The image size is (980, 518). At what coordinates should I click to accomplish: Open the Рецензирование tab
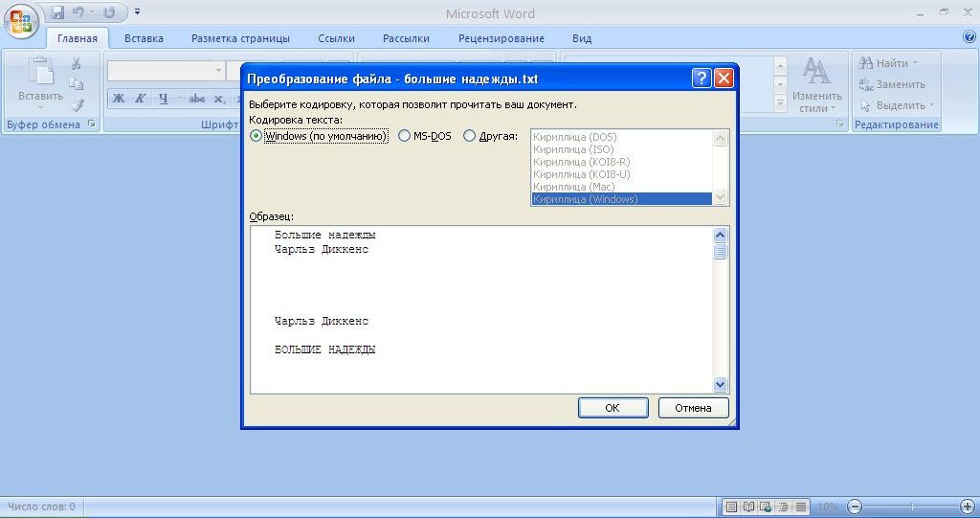click(501, 38)
